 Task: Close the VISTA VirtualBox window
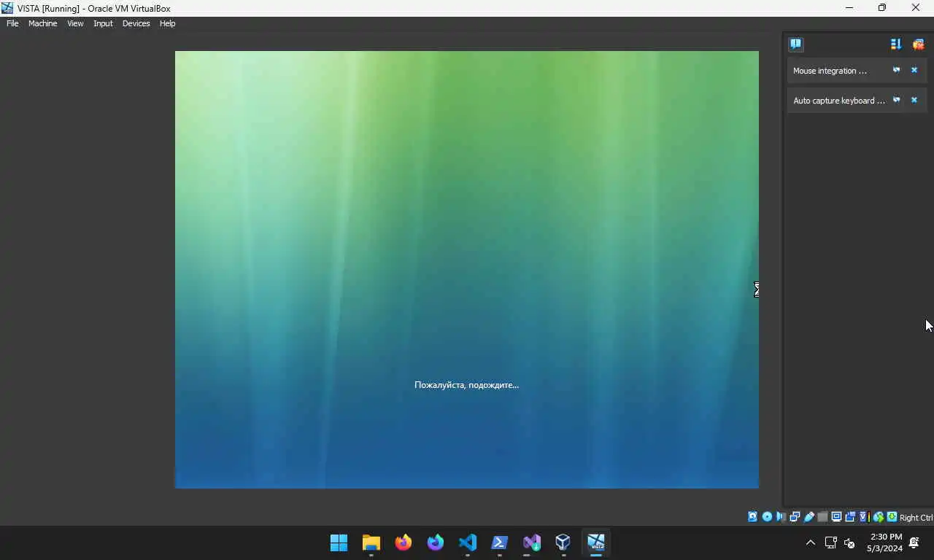[x=916, y=8]
